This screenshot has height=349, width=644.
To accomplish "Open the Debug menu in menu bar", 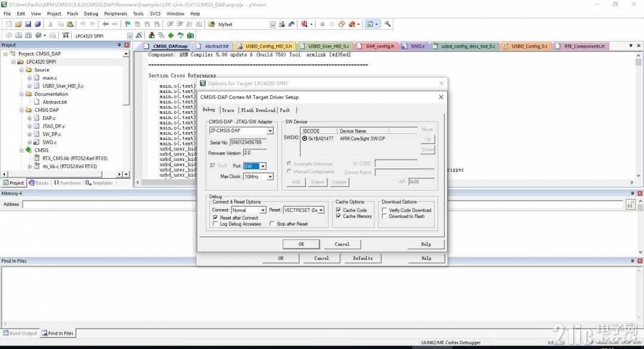I will click(91, 14).
